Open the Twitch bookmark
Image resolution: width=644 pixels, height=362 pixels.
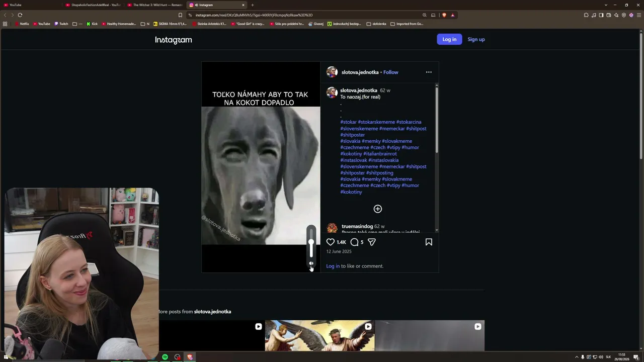point(61,24)
